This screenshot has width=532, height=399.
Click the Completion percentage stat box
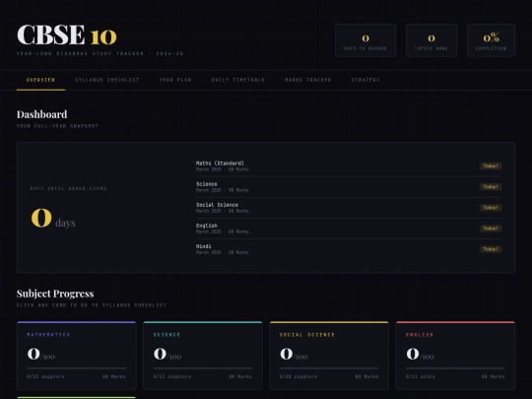pos(491,40)
